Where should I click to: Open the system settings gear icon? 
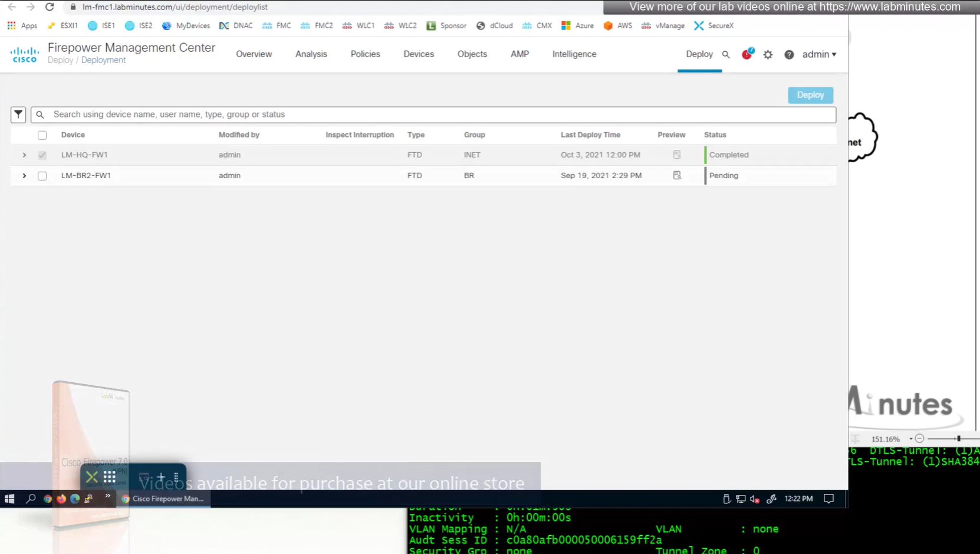click(x=768, y=54)
